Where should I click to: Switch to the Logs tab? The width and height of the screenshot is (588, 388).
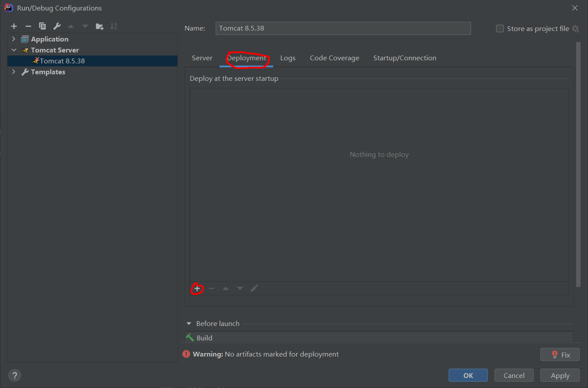coord(288,58)
